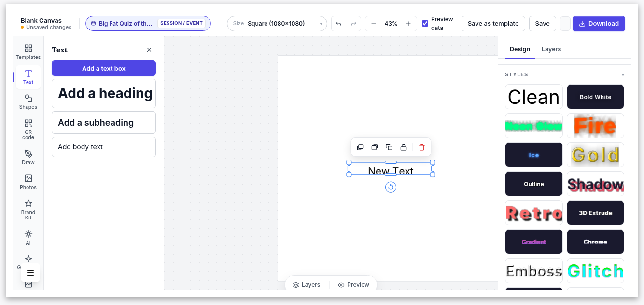Apply the Emboss text style
The width and height of the screenshot is (644, 305).
click(534, 271)
